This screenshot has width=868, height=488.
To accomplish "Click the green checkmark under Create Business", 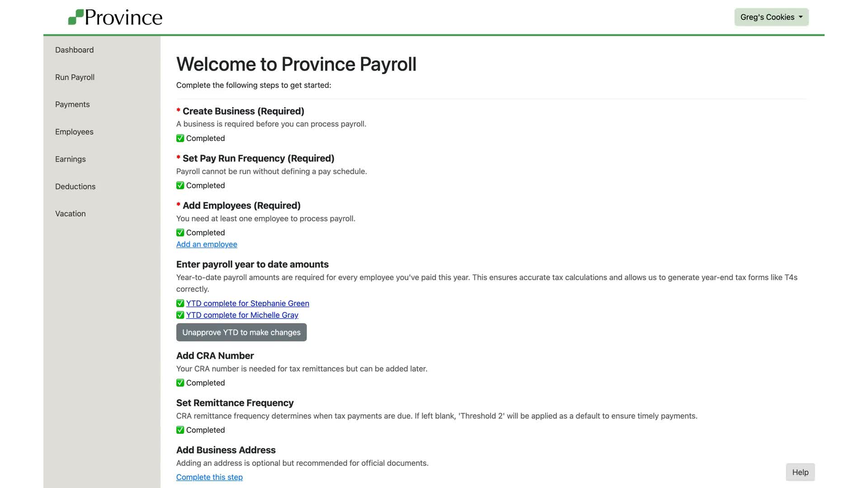I will point(180,138).
